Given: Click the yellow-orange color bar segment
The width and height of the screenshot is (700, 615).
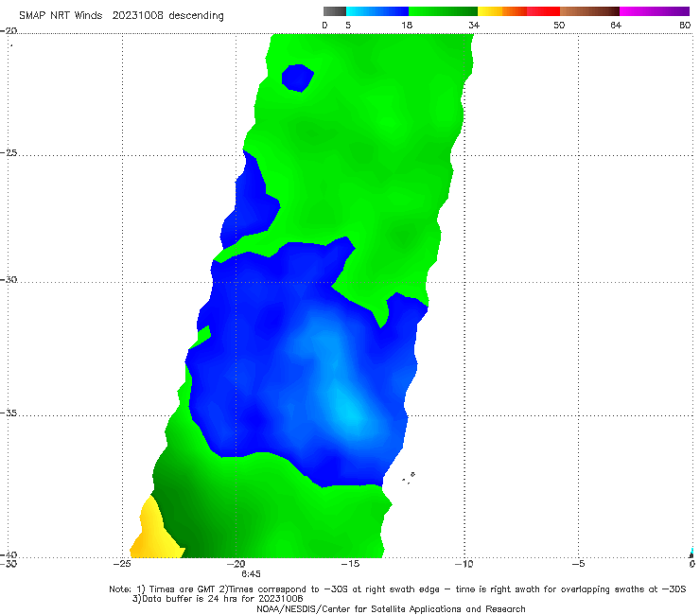Looking at the screenshot, I should click(x=501, y=11).
